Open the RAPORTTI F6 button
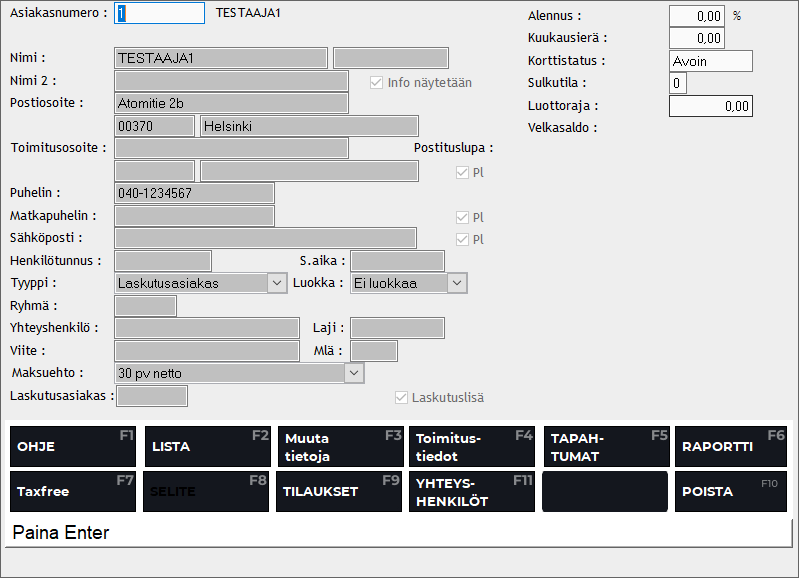The width and height of the screenshot is (799, 578). [x=730, y=446]
